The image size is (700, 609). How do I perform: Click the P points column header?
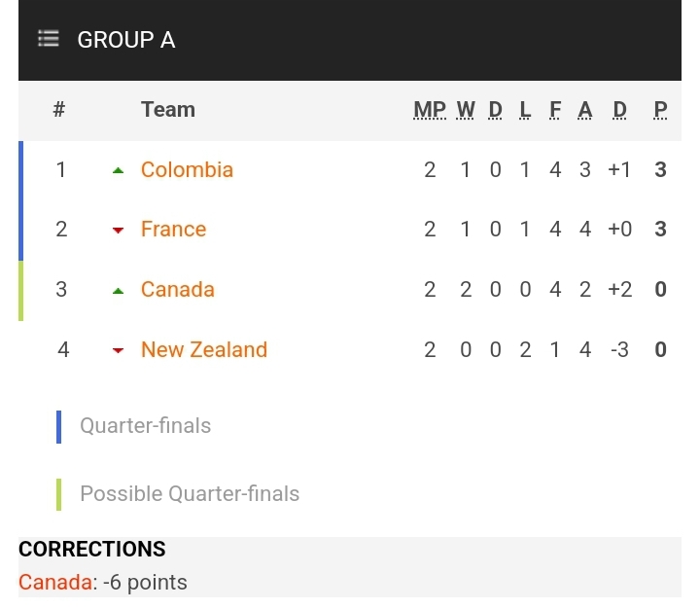(x=661, y=110)
